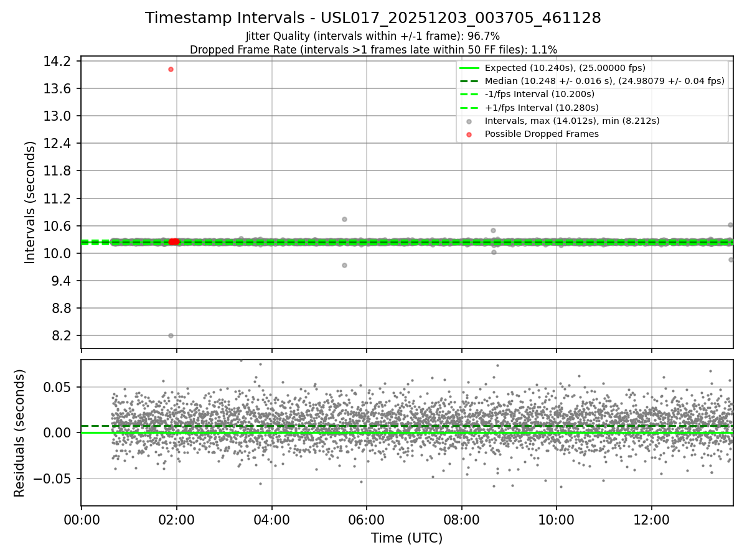Click the 00:00 time tick label
This screenshot has width=747, height=560.
pyautogui.click(x=82, y=520)
